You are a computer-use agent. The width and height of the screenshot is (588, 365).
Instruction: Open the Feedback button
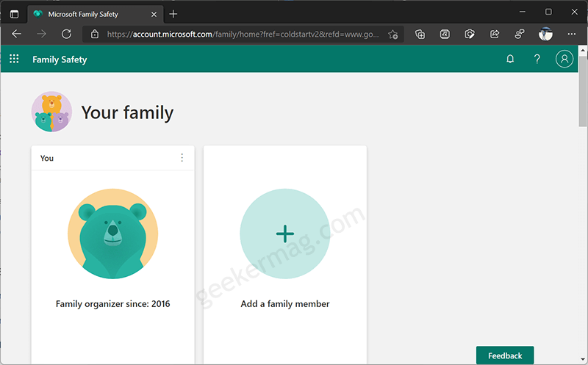[x=505, y=355]
